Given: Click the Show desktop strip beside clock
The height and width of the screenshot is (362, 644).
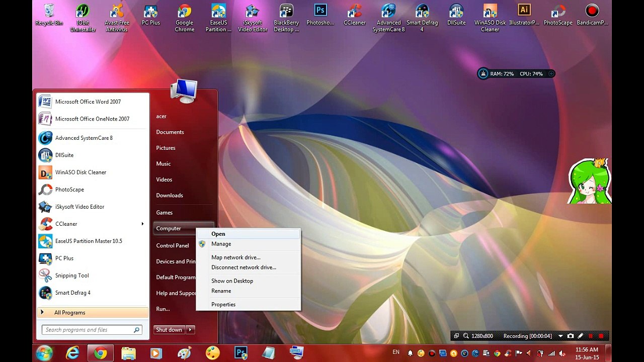Looking at the screenshot, I should click(608, 353).
